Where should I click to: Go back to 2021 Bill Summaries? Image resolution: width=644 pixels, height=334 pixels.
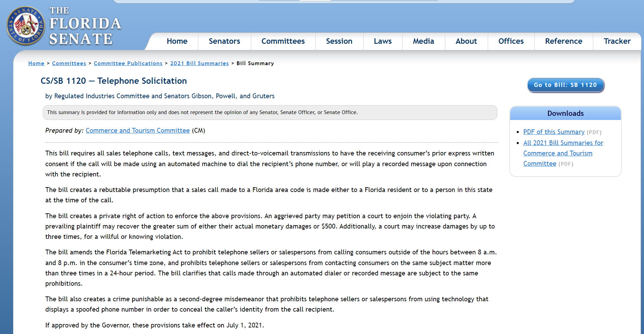(199, 63)
